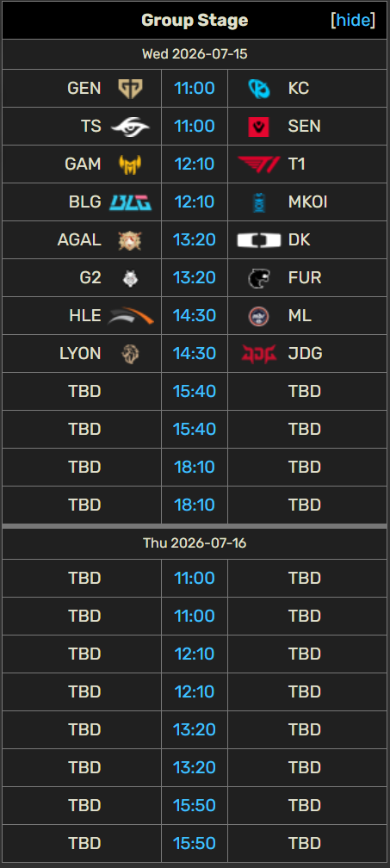This screenshot has width=390, height=868.
Task: Select the GAM Esports logo
Action: pos(131,164)
